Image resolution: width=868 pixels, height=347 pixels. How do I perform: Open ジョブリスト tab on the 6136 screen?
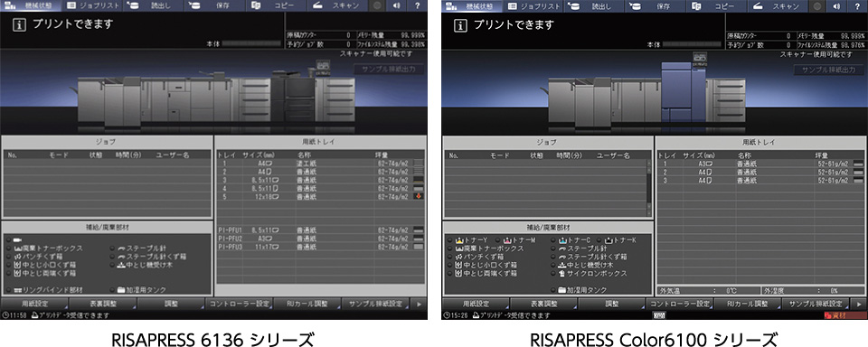tap(92, 6)
